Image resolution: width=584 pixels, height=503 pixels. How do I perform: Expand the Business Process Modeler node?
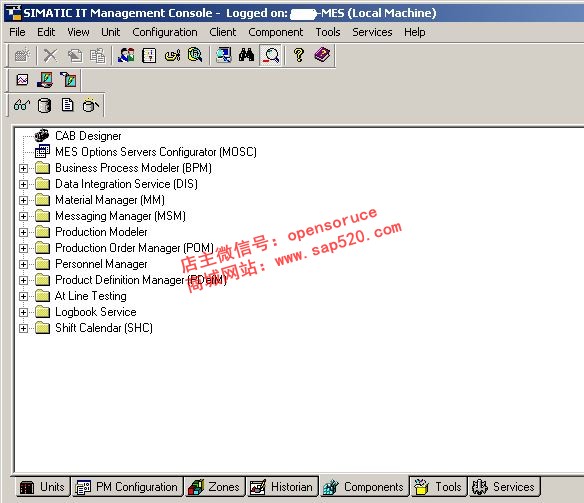click(23, 168)
